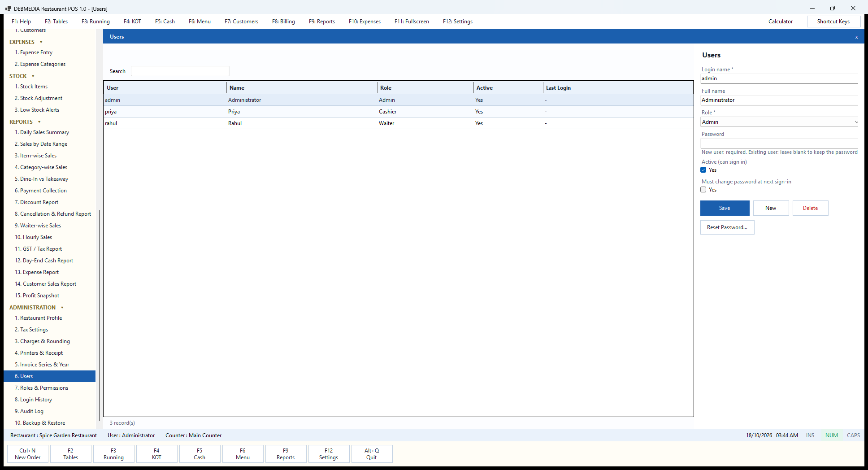This screenshot has width=868, height=470.
Task: Click the New user button
Action: click(x=771, y=208)
